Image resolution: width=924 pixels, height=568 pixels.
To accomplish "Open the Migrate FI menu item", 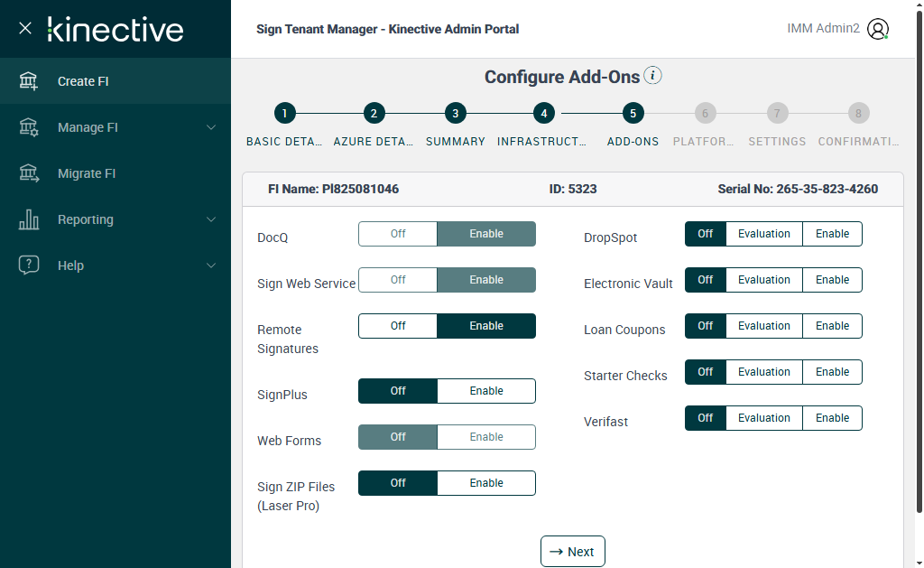I will (115, 172).
